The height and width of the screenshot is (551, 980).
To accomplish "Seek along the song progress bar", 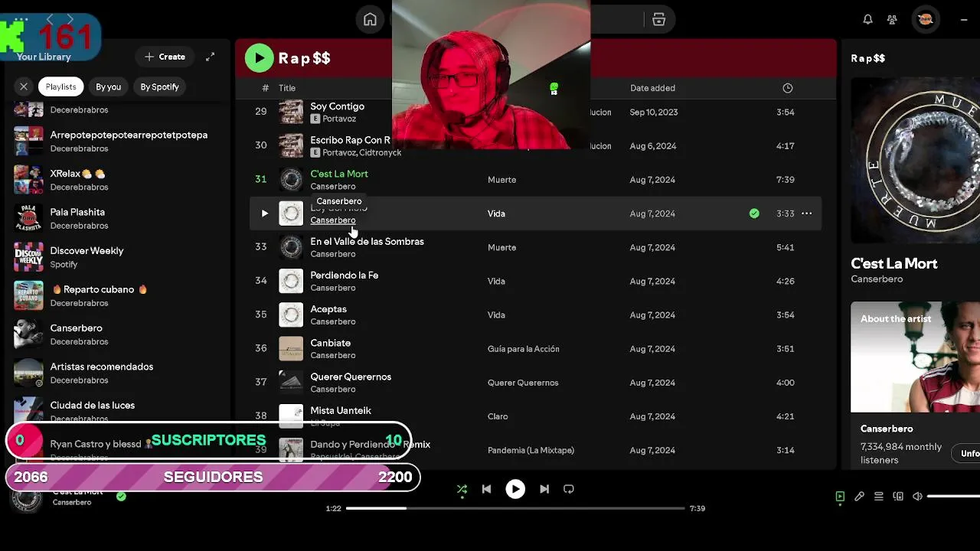I will 515,508.
